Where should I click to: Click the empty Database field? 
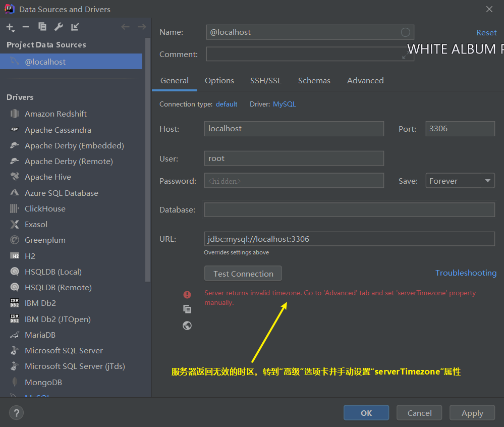(x=350, y=209)
